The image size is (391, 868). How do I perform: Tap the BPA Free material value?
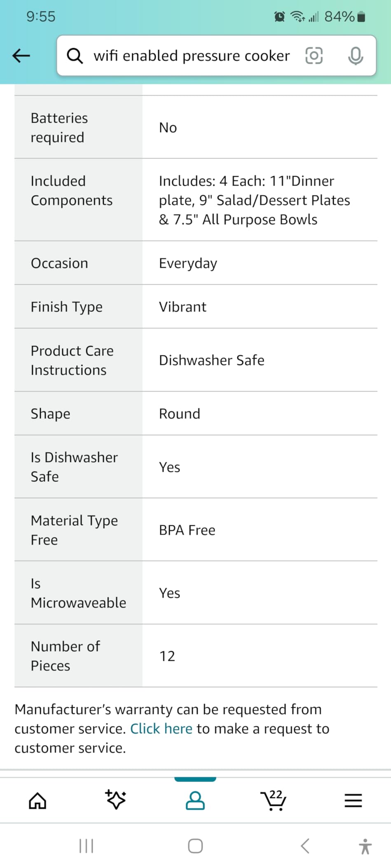point(187,530)
